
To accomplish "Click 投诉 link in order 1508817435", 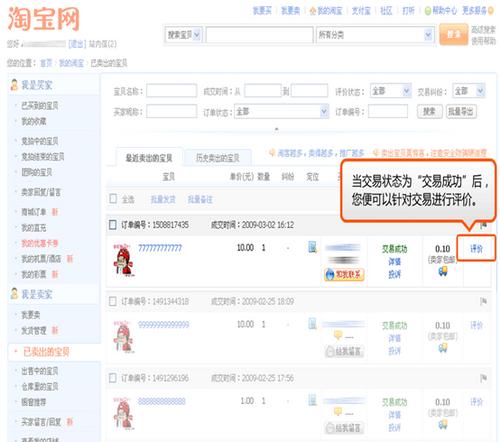I will point(395,274).
